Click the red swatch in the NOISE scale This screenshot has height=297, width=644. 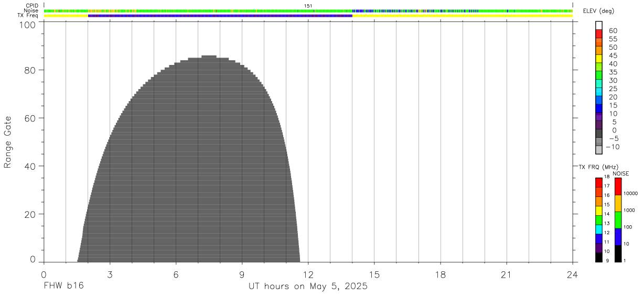618,186
